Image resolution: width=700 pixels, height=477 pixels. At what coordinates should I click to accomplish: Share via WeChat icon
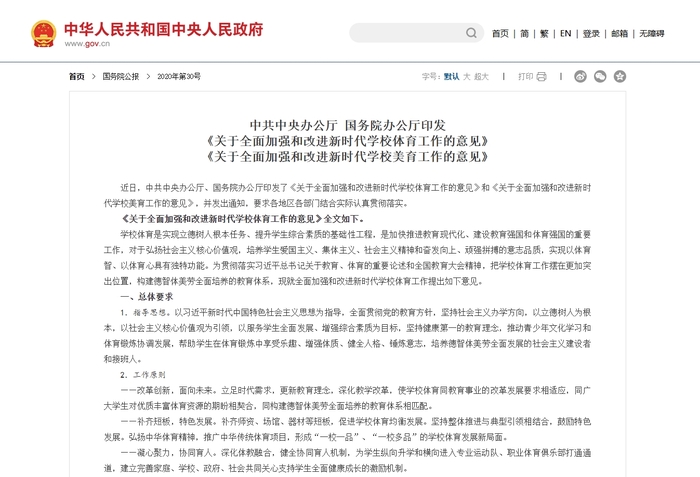pyautogui.click(x=600, y=77)
